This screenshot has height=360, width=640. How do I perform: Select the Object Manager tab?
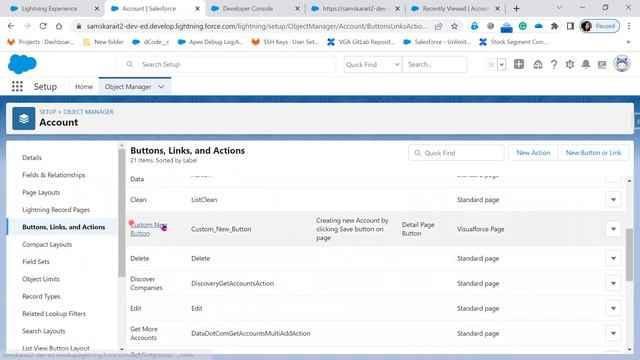click(x=128, y=87)
